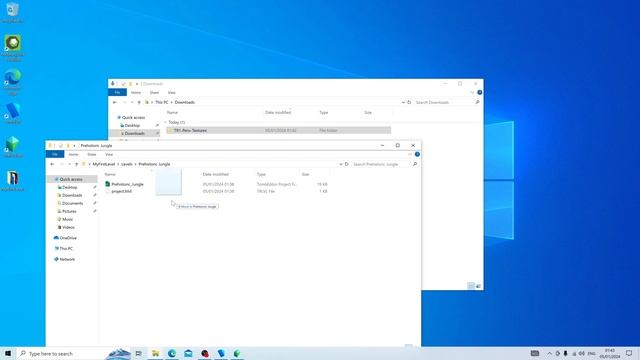Open OneDrive in the sidebar
Screen dimensions: 640x360
[68, 238]
